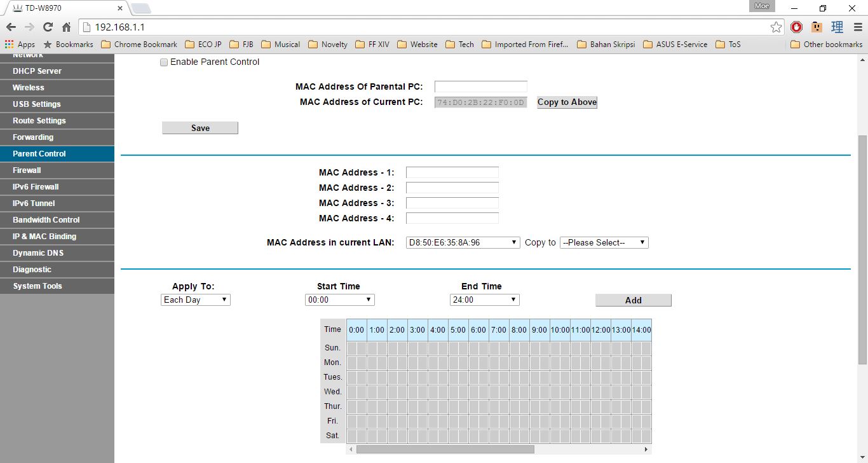Bookmark this page with star icon
Image resolution: width=868 pixels, height=463 pixels.
(x=776, y=27)
